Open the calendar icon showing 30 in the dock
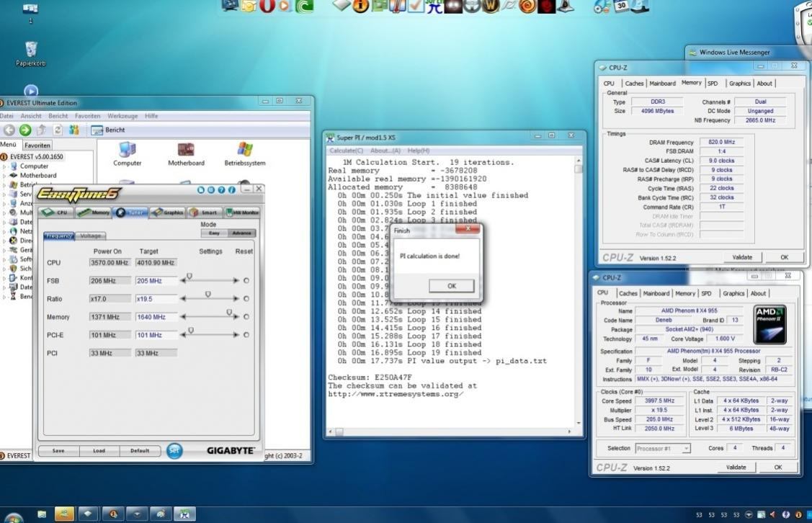812x523 pixels. pyautogui.click(x=621, y=5)
